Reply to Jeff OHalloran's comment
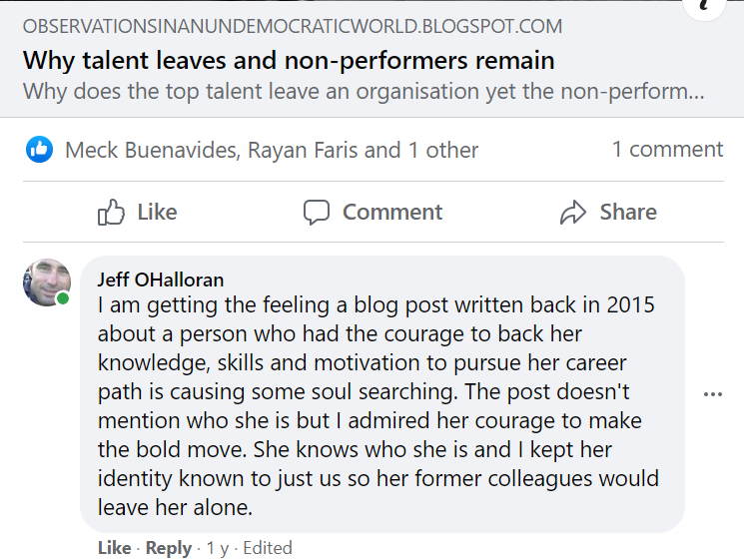Image resolution: width=744 pixels, height=560 pixels. click(x=168, y=548)
